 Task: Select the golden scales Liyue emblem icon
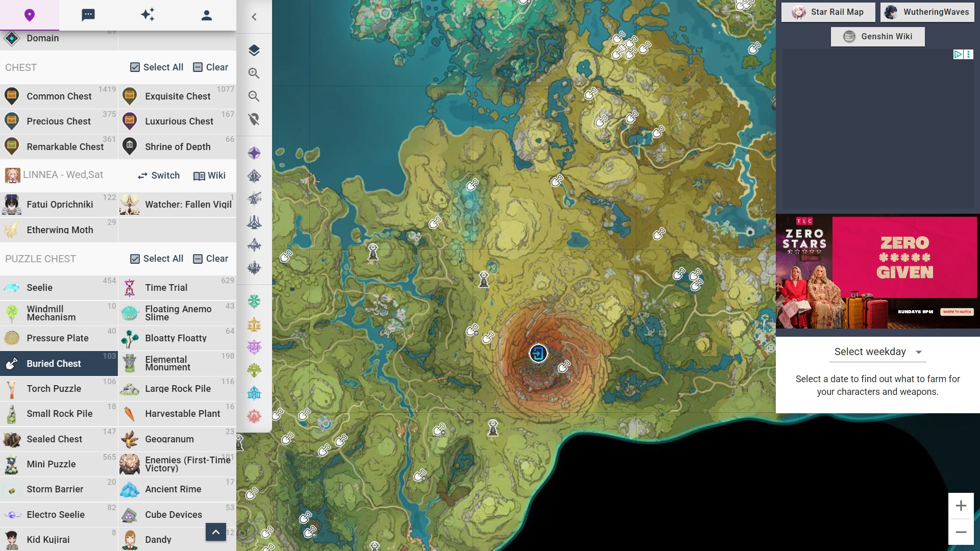254,324
